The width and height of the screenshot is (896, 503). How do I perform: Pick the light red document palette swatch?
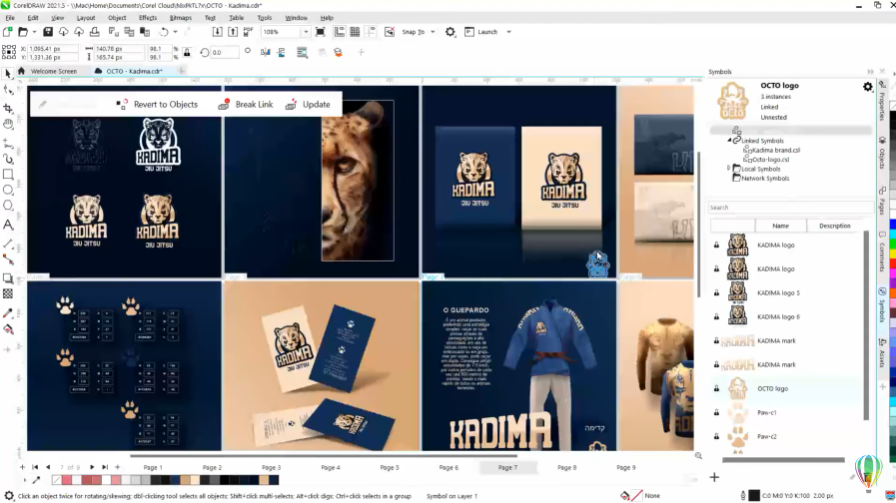pos(67,480)
